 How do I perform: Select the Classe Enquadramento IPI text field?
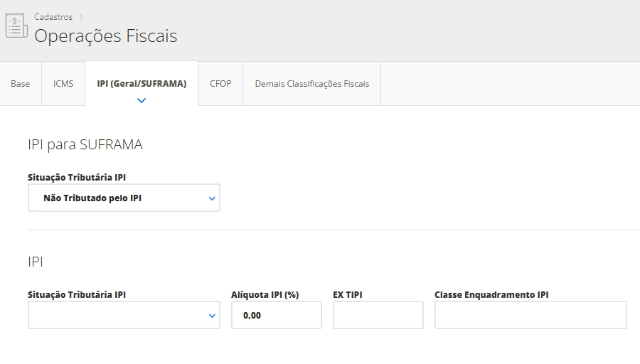point(530,315)
